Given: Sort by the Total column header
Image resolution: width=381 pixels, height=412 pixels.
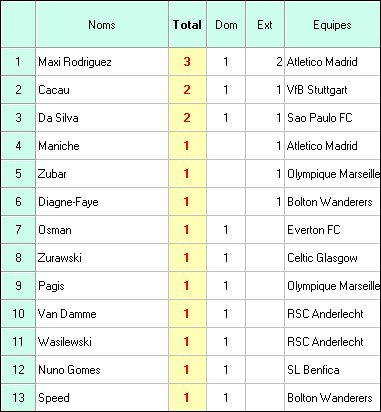Looking at the screenshot, I should (187, 25).
